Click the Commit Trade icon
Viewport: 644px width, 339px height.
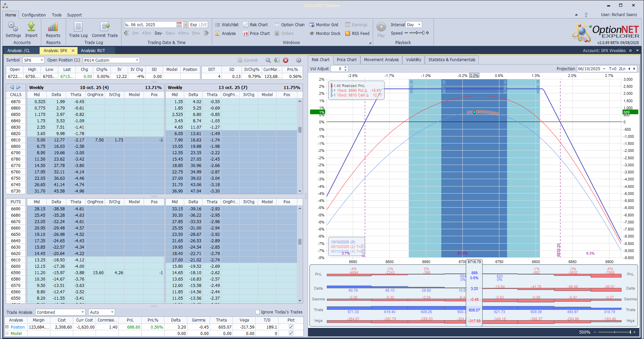pos(105,27)
